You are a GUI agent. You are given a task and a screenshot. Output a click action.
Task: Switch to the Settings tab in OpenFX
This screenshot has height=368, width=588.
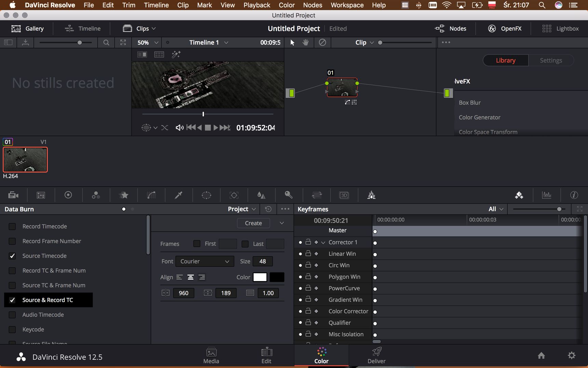tap(551, 60)
